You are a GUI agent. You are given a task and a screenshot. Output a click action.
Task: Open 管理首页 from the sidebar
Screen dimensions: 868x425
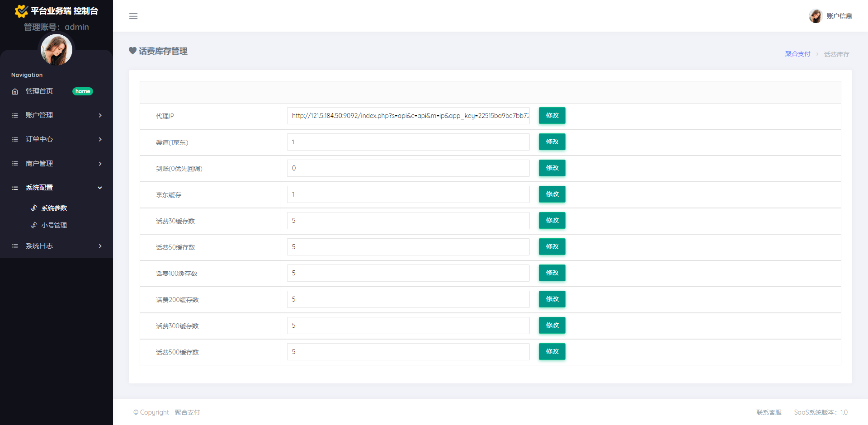[x=39, y=91]
